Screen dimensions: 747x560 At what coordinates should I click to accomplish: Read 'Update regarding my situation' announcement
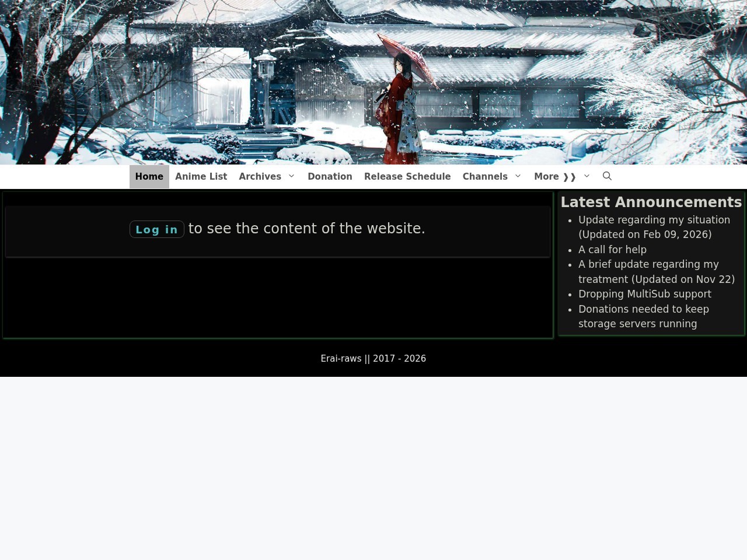654,227
